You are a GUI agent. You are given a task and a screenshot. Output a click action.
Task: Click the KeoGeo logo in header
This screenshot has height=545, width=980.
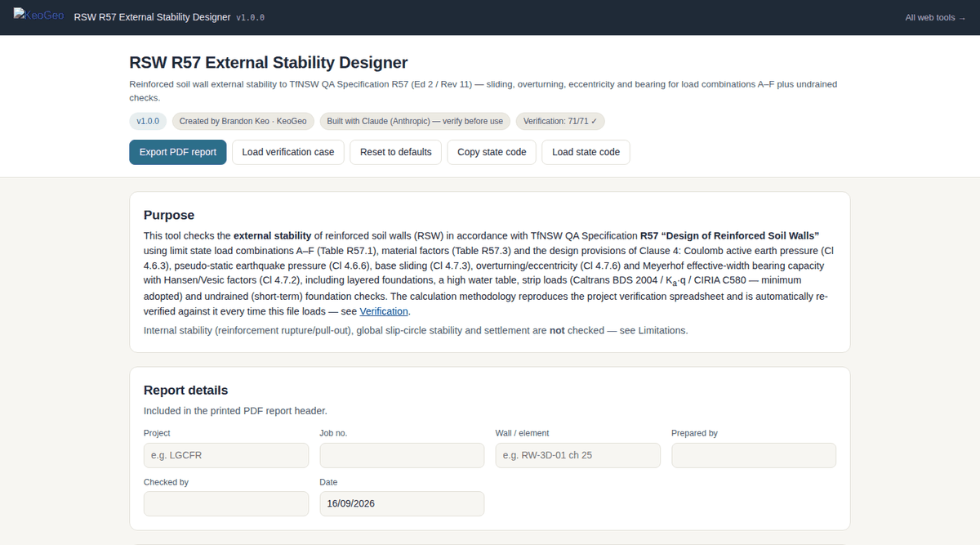(x=39, y=16)
